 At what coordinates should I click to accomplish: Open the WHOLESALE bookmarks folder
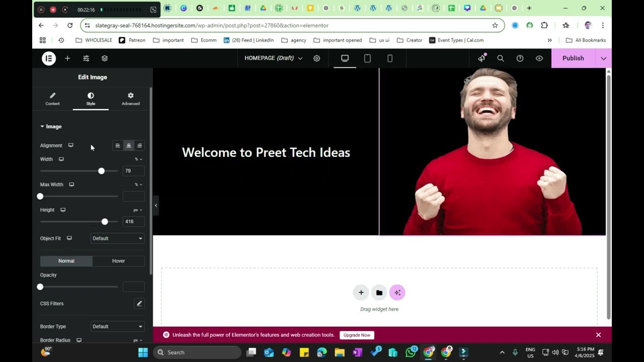tap(94, 40)
